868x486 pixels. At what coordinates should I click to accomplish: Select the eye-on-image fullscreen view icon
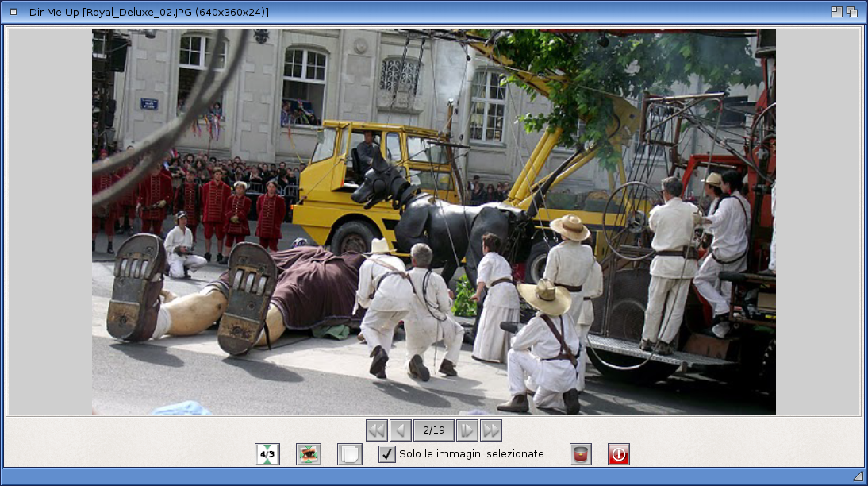click(x=307, y=454)
